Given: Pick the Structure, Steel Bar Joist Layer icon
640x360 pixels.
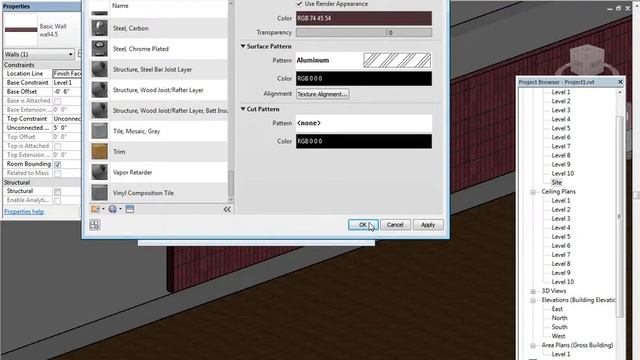Looking at the screenshot, I should [x=99, y=69].
